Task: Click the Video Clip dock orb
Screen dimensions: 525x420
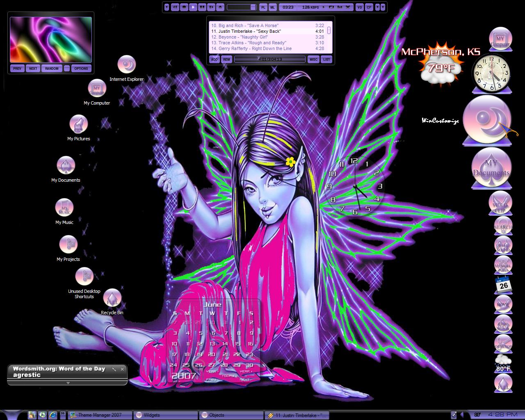Action: pos(500,203)
